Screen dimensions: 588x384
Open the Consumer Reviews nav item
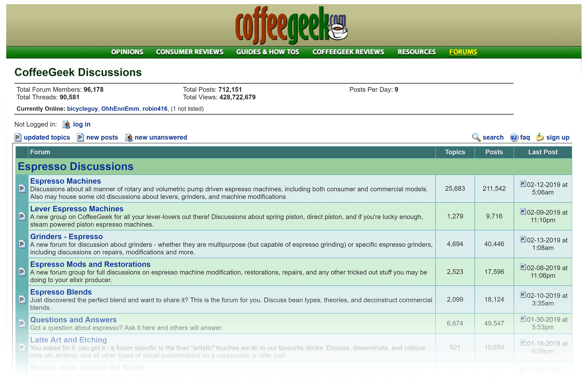click(190, 52)
